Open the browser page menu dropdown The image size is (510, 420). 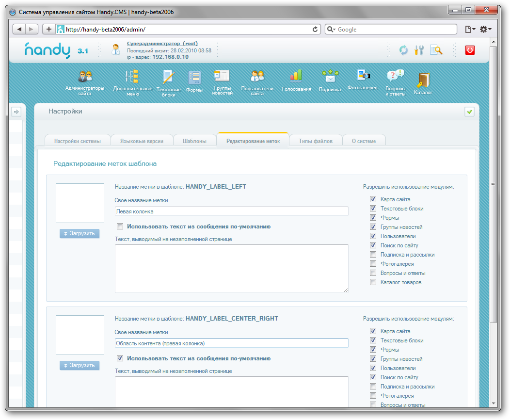pyautogui.click(x=470, y=30)
